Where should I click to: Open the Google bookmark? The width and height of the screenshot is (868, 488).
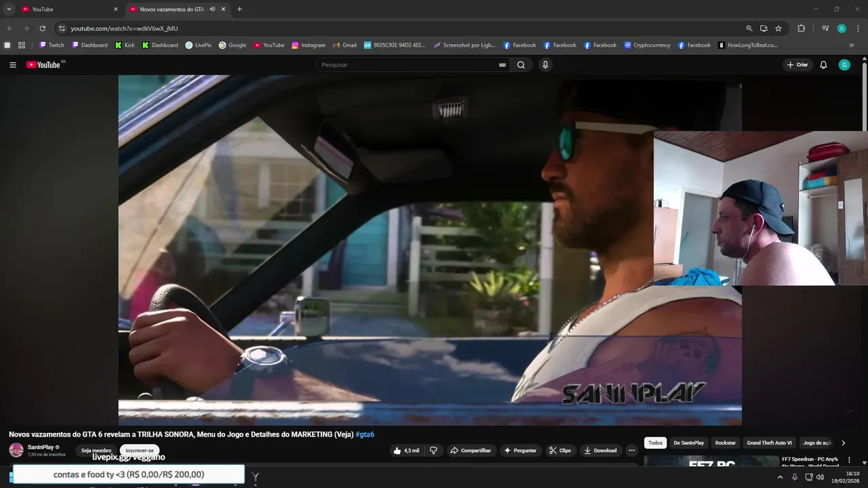pos(233,45)
